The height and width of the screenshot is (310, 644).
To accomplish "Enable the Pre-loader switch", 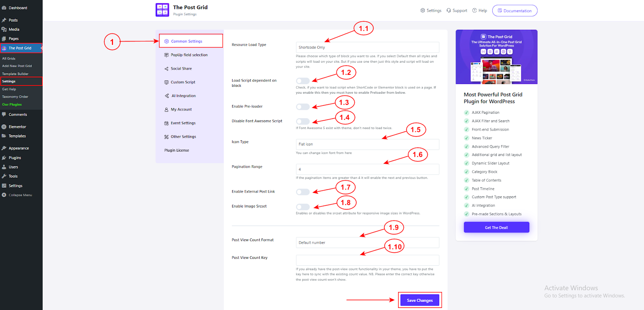I will (x=303, y=107).
